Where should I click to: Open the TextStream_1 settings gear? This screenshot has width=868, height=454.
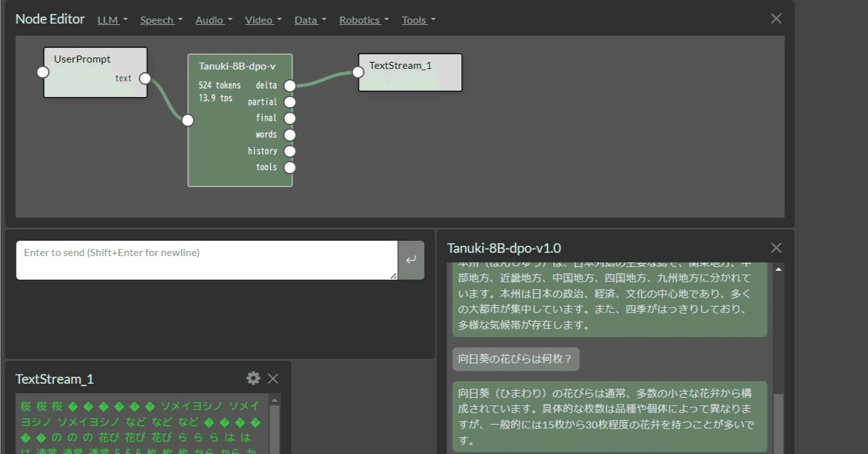pyautogui.click(x=253, y=378)
